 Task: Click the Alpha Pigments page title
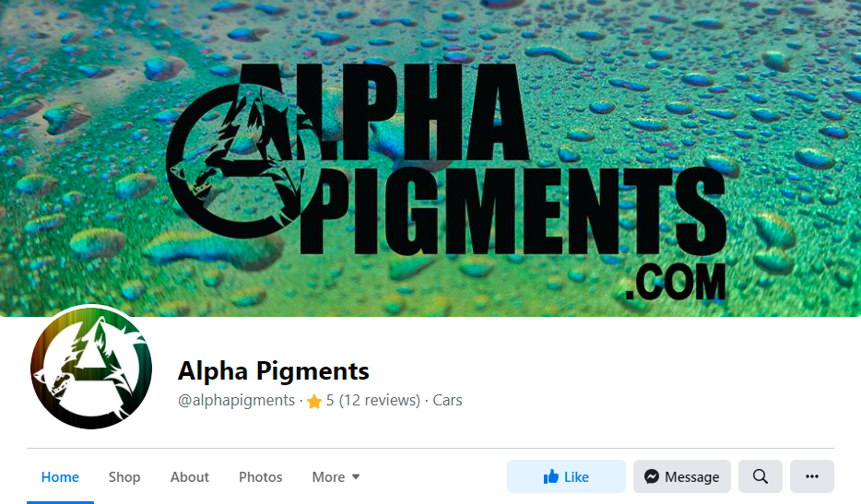274,370
